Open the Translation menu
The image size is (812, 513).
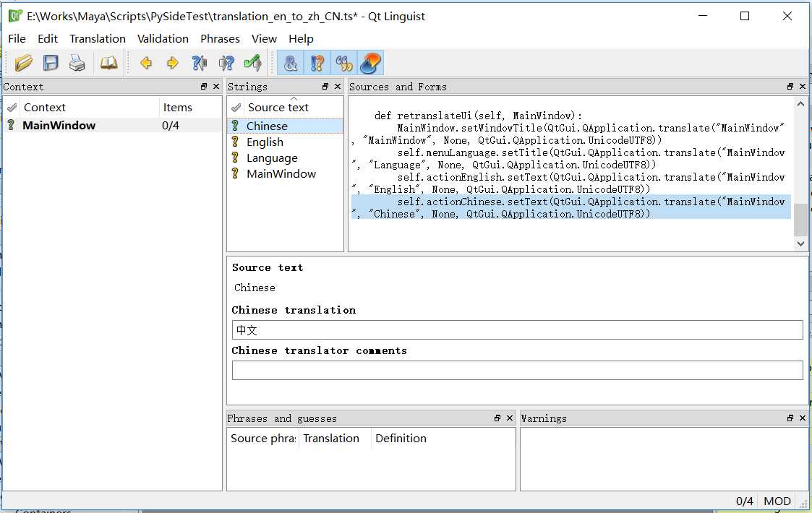click(98, 39)
